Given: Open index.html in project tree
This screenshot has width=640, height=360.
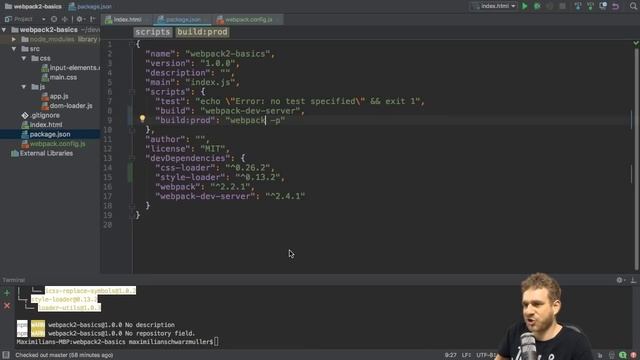Looking at the screenshot, I should [42, 125].
